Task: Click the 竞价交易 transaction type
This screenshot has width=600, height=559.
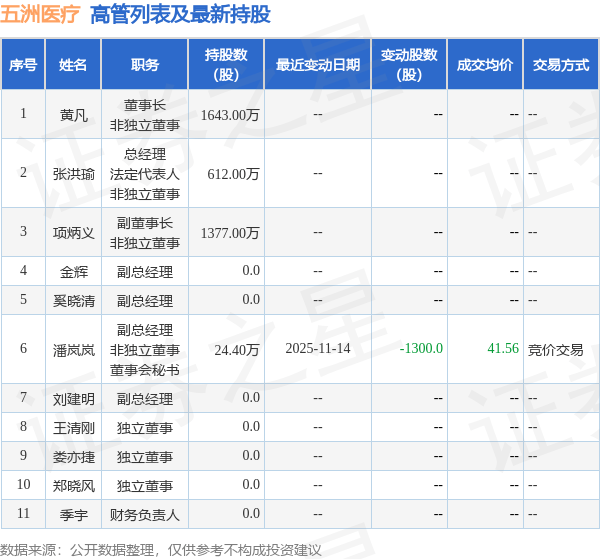Action: tap(556, 350)
